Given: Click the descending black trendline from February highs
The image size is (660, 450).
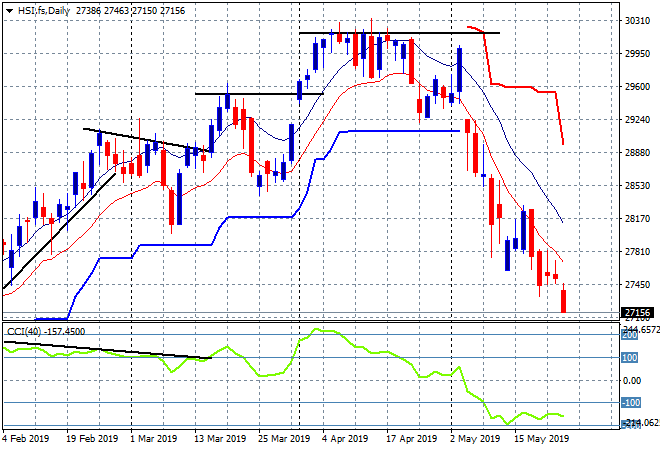Looking at the screenshot, I should point(146,140).
